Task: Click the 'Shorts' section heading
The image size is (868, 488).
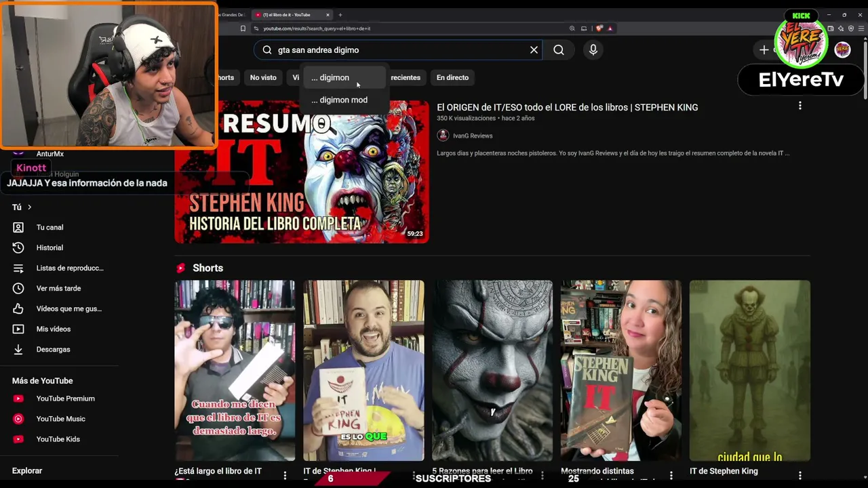Action: (x=208, y=268)
